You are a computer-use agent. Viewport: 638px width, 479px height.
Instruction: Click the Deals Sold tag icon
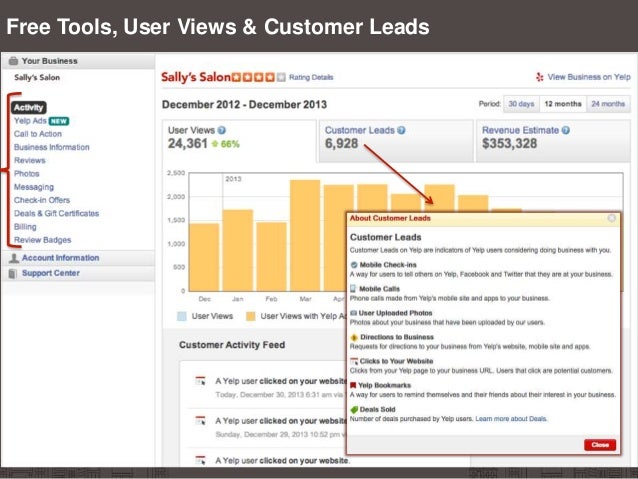click(354, 409)
